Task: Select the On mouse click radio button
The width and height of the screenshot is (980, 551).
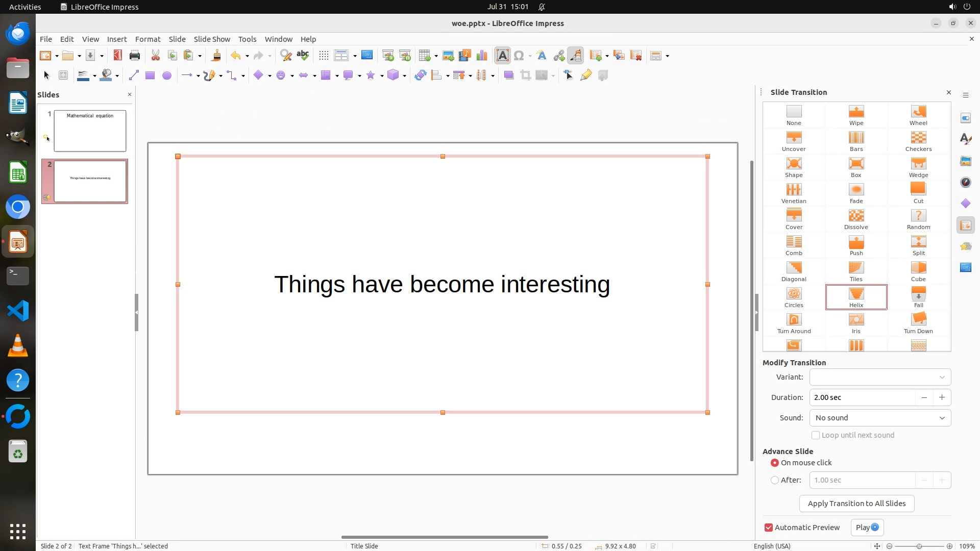Action: click(x=775, y=463)
